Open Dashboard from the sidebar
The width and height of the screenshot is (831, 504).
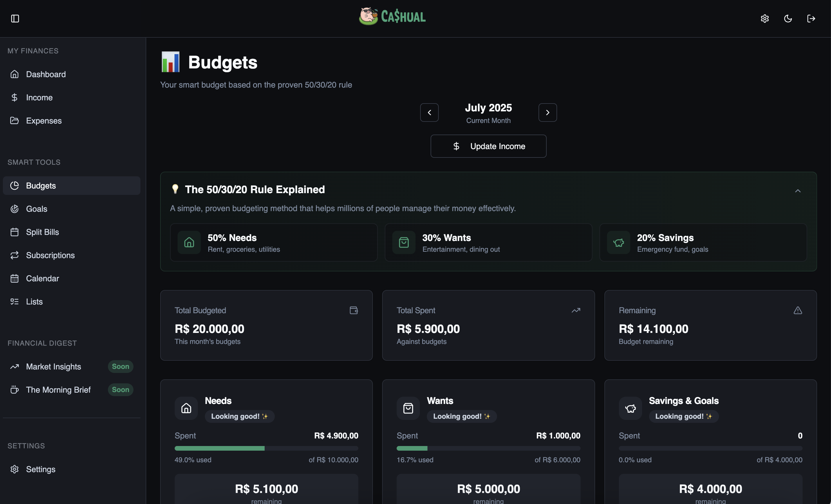coord(46,74)
